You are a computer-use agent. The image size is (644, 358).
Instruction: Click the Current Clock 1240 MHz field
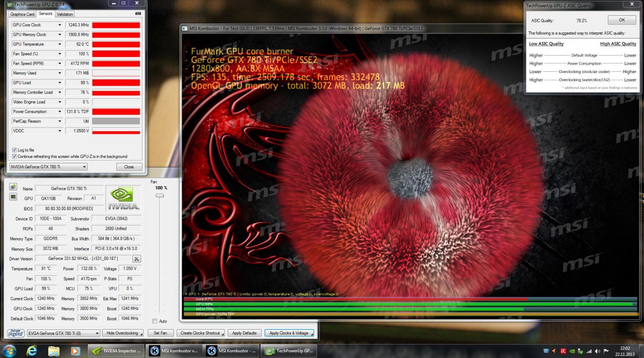[x=46, y=298]
